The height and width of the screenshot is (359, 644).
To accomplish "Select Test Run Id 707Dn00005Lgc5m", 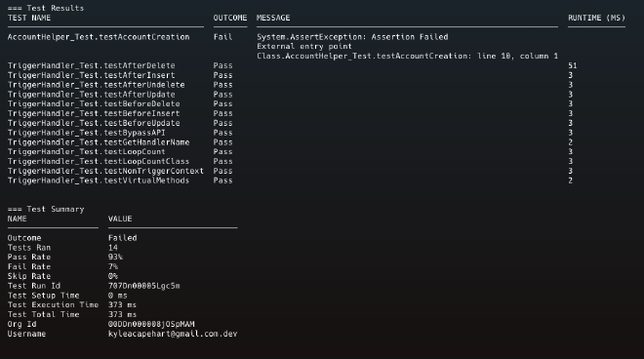I will coord(143,286).
